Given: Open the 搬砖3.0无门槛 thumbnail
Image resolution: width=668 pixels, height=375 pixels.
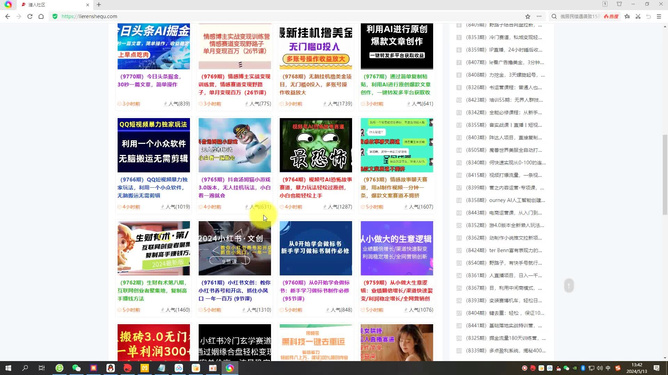Looking at the screenshot, I should pyautogui.click(x=154, y=342).
